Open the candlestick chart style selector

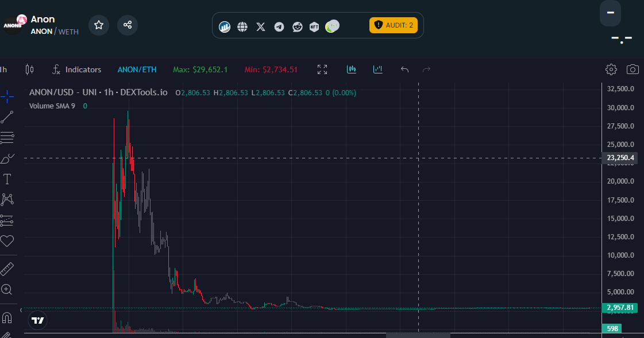pos(29,69)
